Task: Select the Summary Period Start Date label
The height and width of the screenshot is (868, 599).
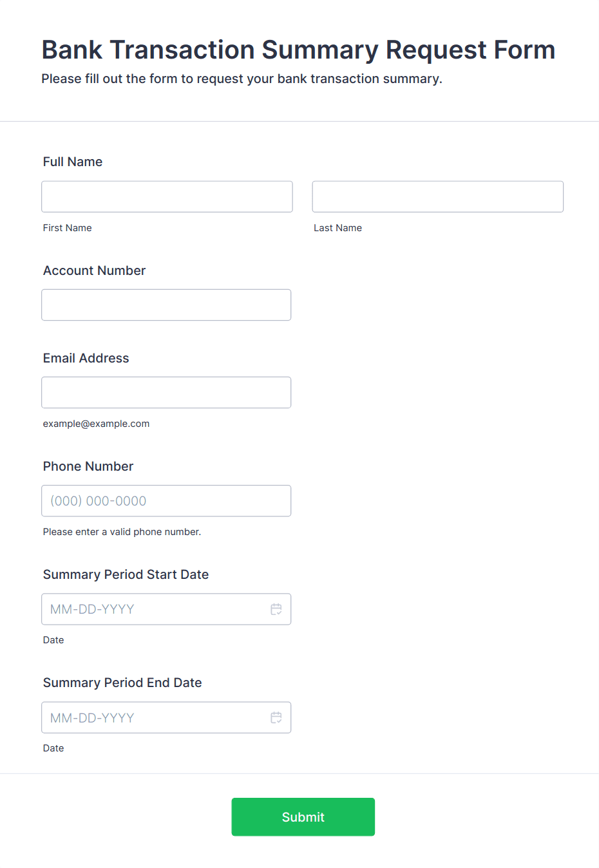Action: tap(126, 574)
